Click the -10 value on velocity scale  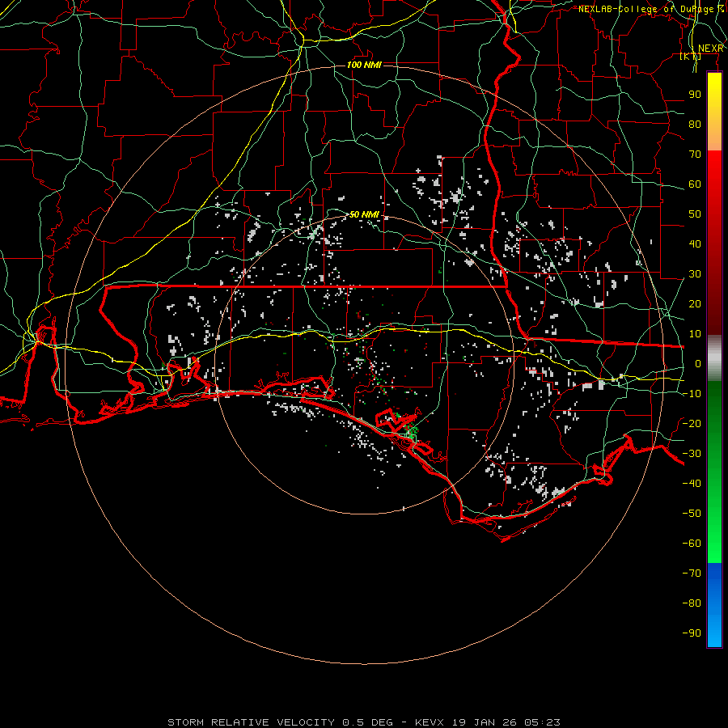(x=692, y=394)
